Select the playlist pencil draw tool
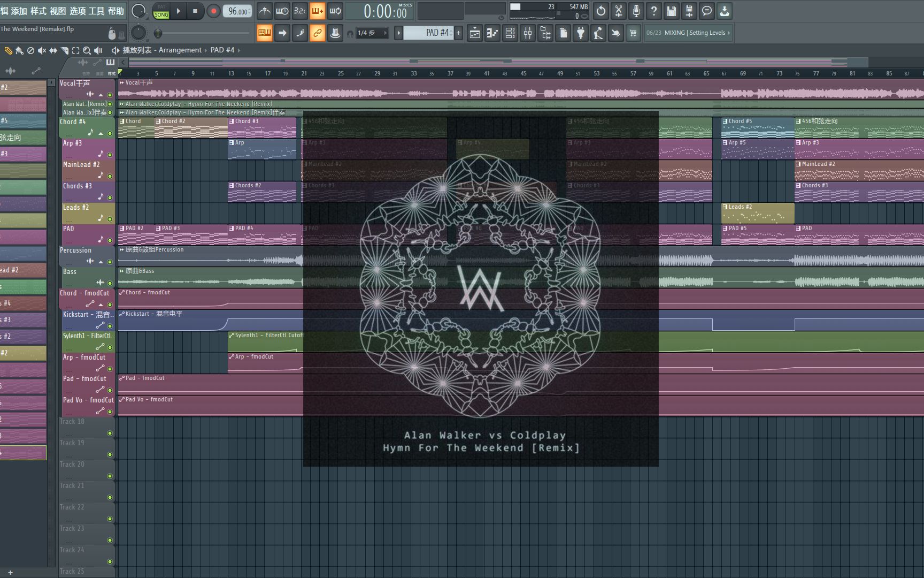This screenshot has height=578, width=924. pyautogui.click(x=8, y=50)
